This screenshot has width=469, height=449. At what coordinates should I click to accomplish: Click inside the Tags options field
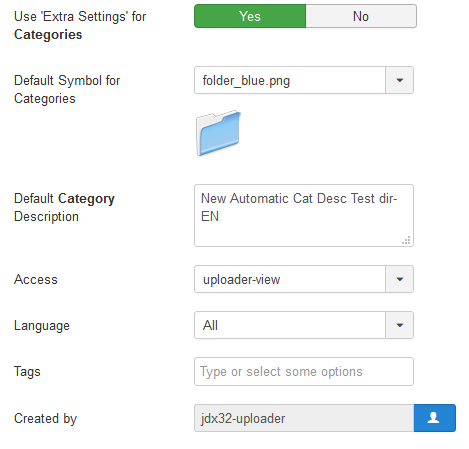click(x=304, y=371)
